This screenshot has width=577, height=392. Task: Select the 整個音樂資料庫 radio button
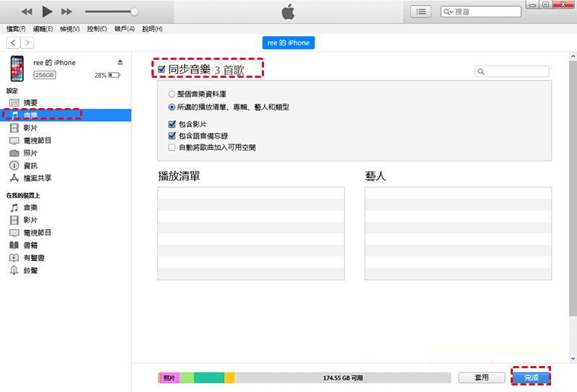172,94
